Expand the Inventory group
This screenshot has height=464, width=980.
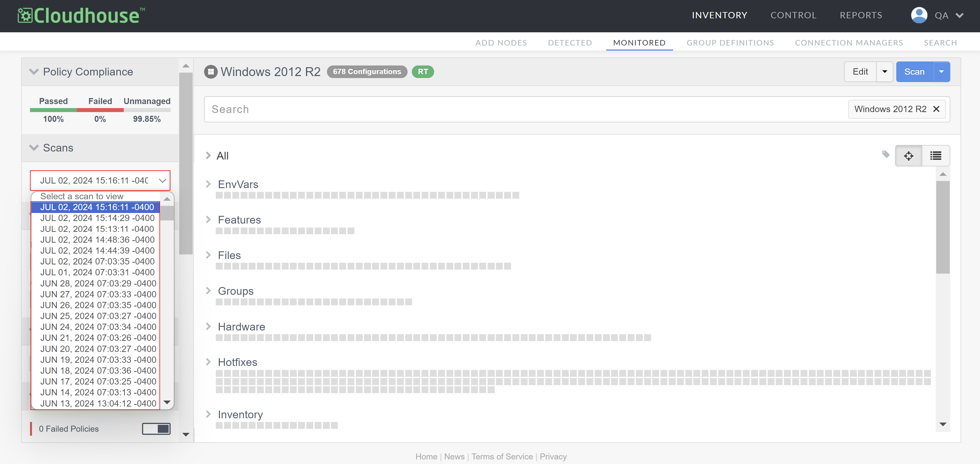[x=208, y=414]
